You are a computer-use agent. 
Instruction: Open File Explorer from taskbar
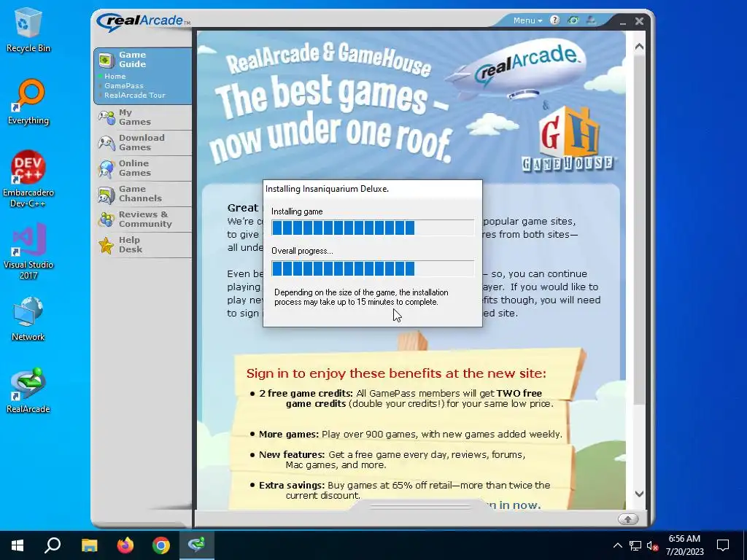(x=89, y=545)
